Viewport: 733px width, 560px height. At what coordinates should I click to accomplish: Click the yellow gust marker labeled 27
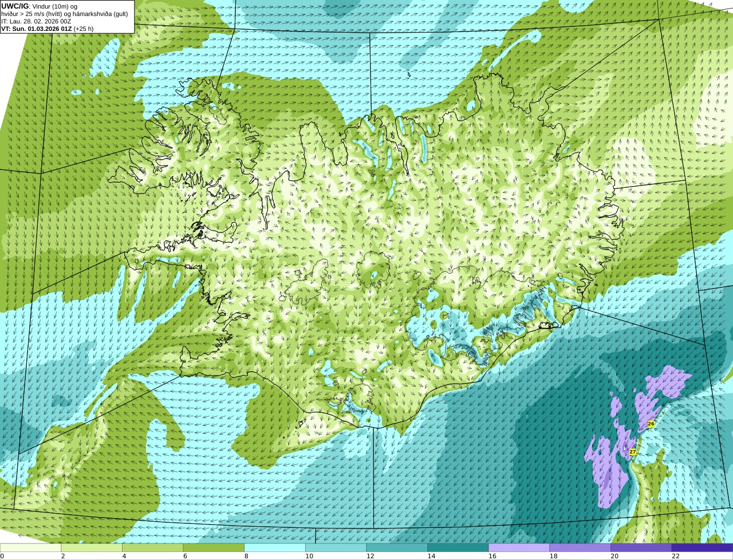(633, 452)
